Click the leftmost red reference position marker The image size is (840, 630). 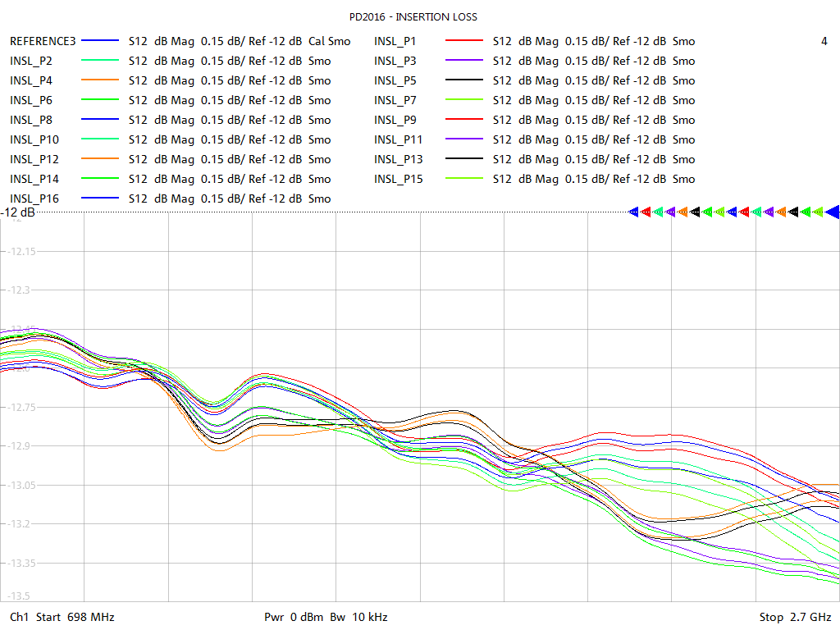pos(646,212)
